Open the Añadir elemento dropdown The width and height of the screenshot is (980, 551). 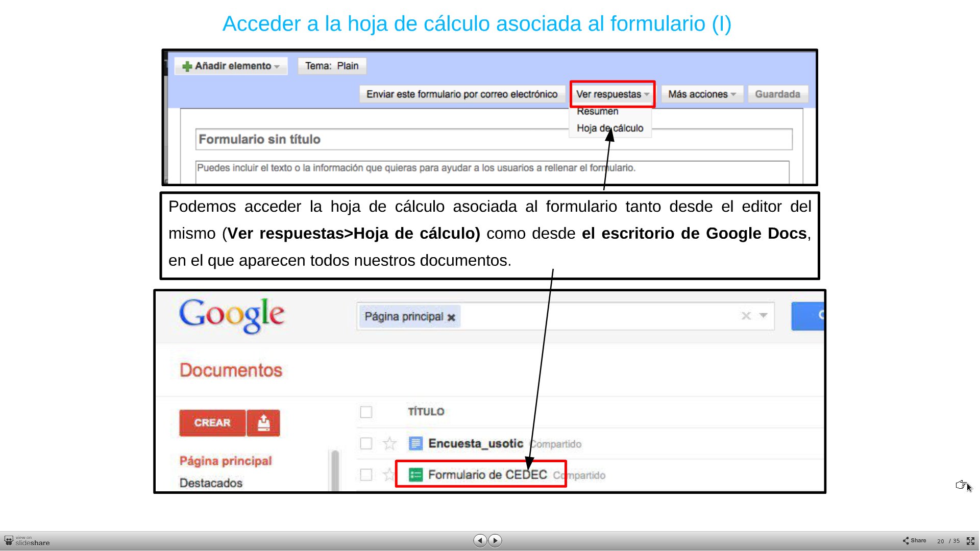(x=231, y=66)
